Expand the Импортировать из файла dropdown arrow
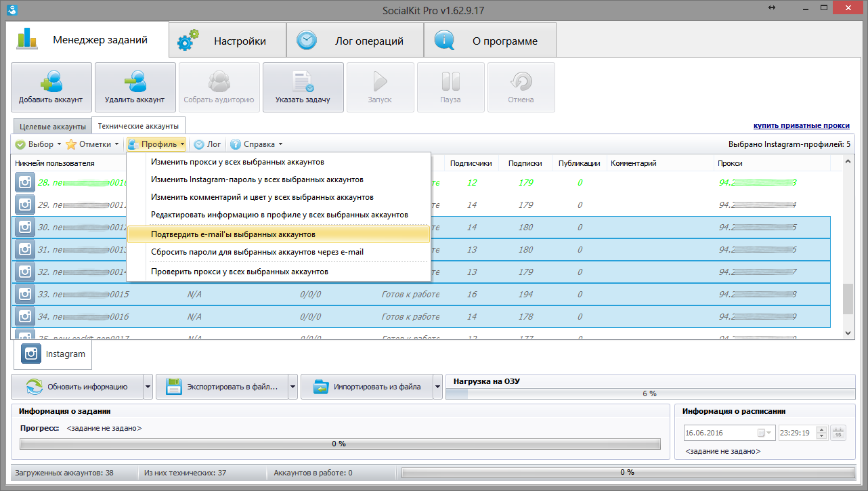This screenshot has width=868, height=491. click(x=438, y=387)
